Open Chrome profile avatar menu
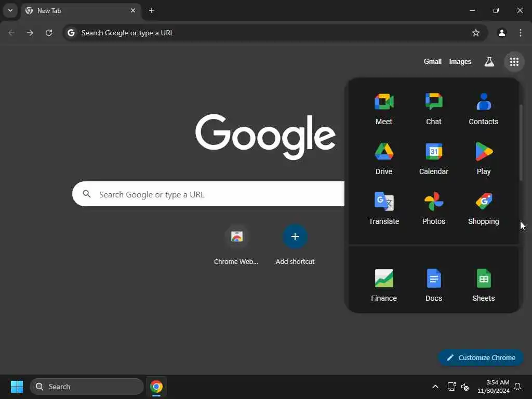Screen dimensions: 532x399 pyautogui.click(x=502, y=33)
